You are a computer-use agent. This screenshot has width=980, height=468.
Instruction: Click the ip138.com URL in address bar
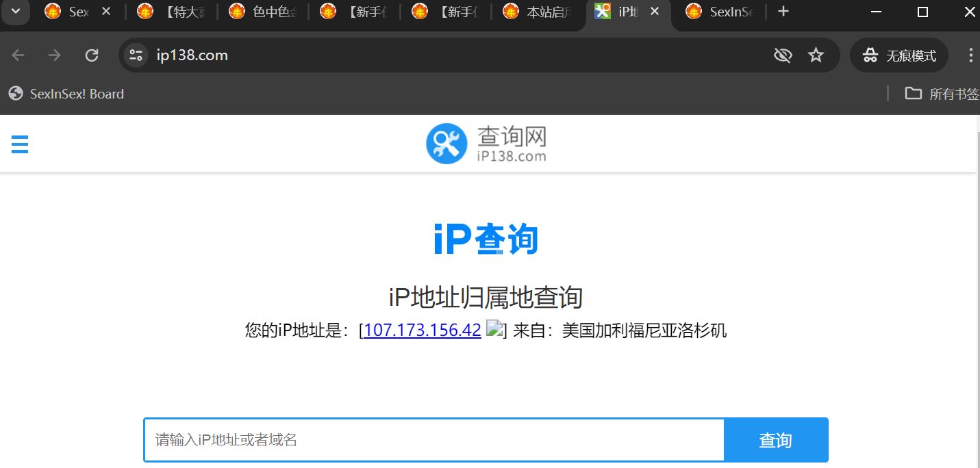[x=192, y=55]
